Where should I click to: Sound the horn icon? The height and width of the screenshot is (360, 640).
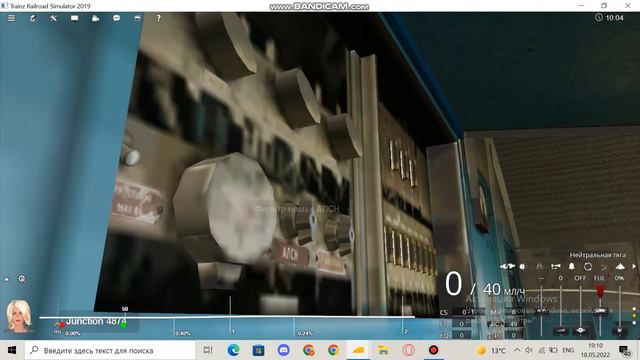(x=556, y=267)
